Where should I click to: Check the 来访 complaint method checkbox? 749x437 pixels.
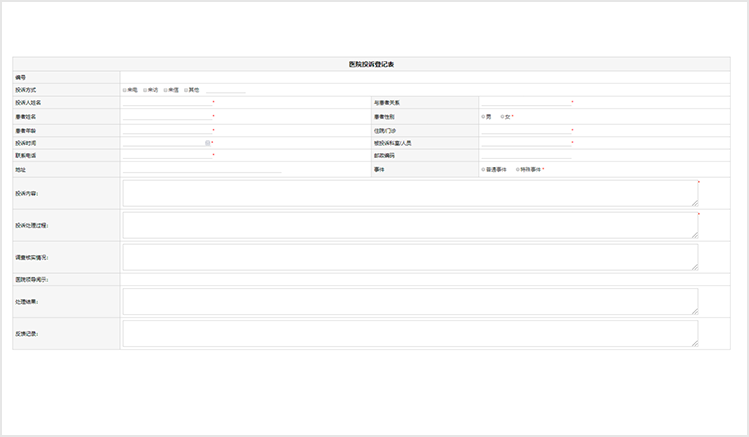pyautogui.click(x=146, y=90)
